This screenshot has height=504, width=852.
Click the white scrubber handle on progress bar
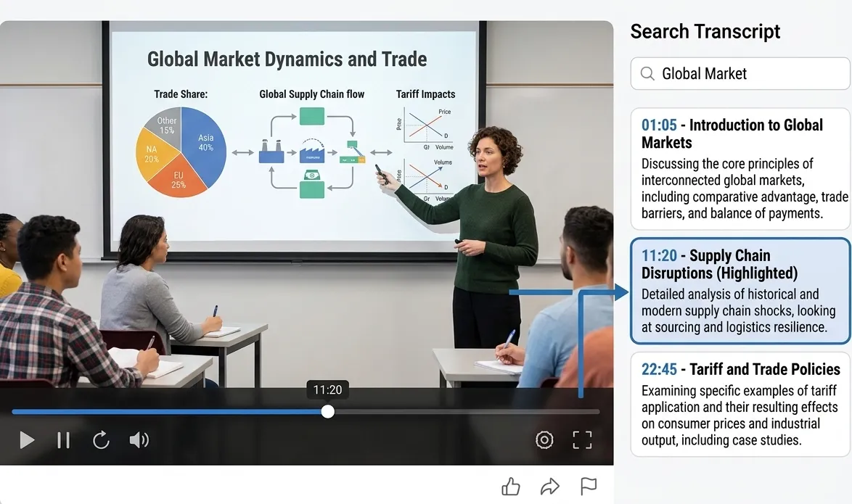(x=328, y=411)
